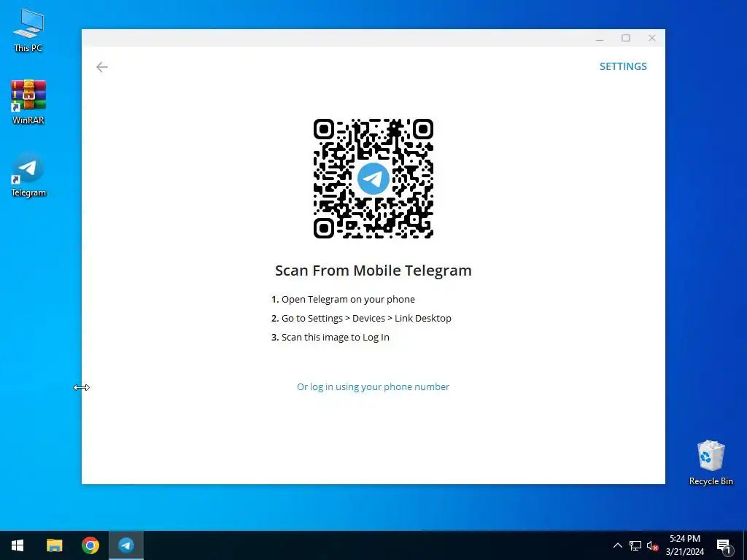Image resolution: width=747 pixels, height=560 pixels.
Task: Open the Windows Start menu
Action: click(18, 545)
